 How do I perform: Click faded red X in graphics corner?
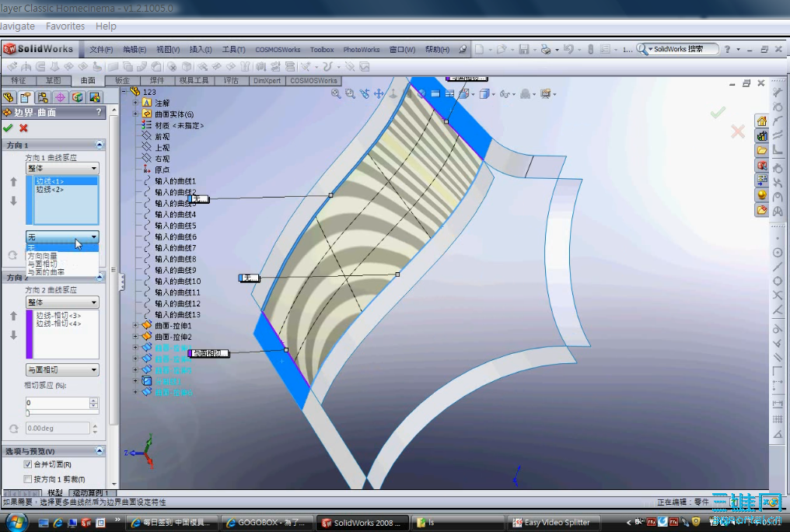738,131
